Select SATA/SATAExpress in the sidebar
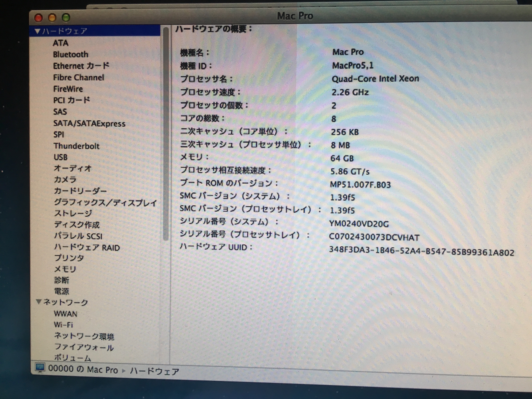The height and width of the screenshot is (399, 532). 89,123
